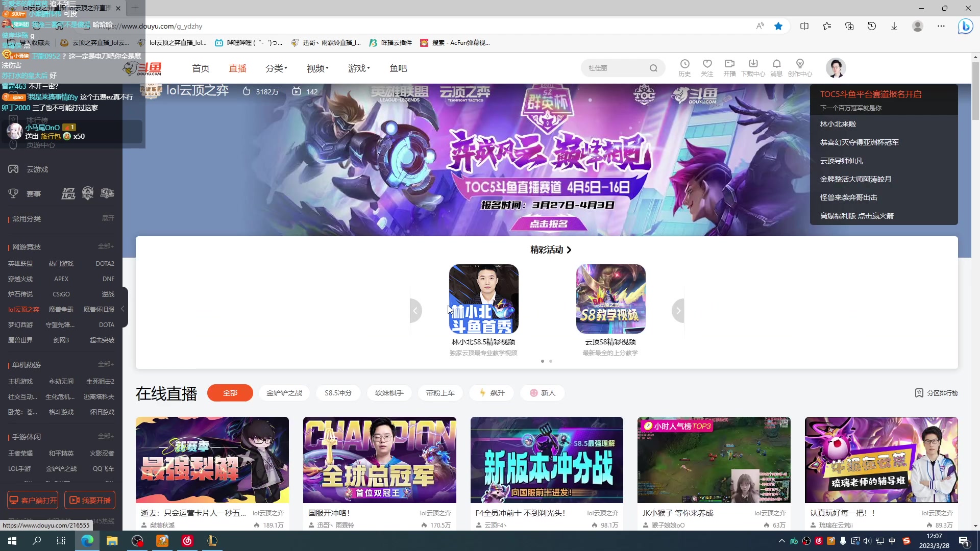980x551 pixels.
Task: Open File Explorer from taskbar
Action: pyautogui.click(x=112, y=541)
